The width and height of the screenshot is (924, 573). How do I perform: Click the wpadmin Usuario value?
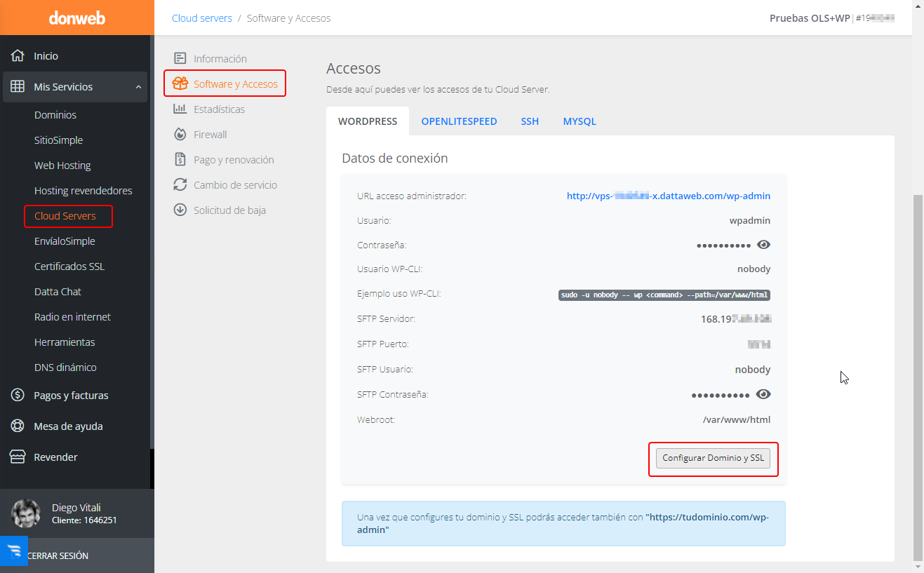[750, 220]
